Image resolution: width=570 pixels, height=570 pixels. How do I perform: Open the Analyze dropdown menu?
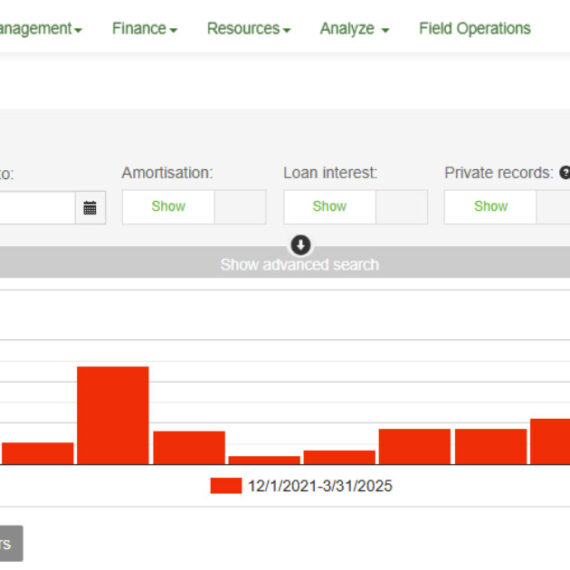point(354,28)
